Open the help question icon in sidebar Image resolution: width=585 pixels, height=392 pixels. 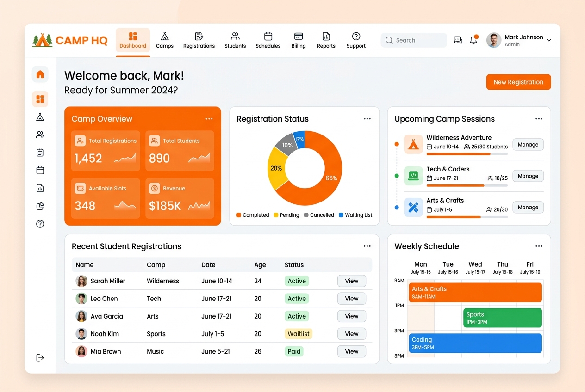click(x=40, y=224)
